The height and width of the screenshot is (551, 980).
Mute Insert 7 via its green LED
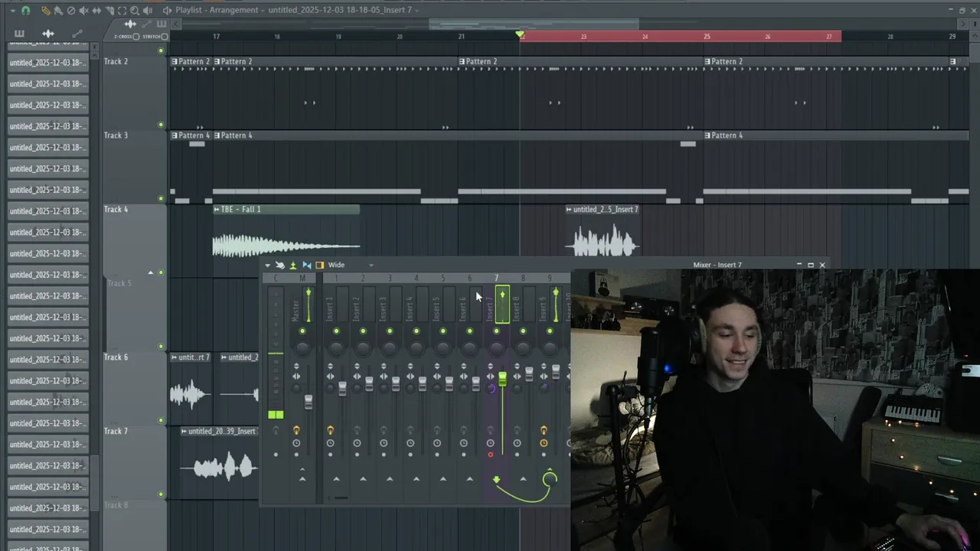(496, 331)
